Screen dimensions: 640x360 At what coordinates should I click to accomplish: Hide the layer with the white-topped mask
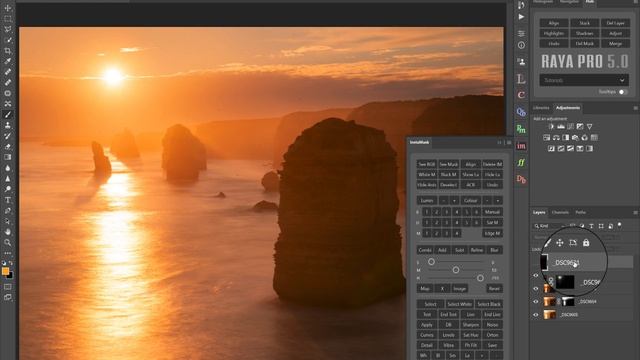[x=536, y=302]
